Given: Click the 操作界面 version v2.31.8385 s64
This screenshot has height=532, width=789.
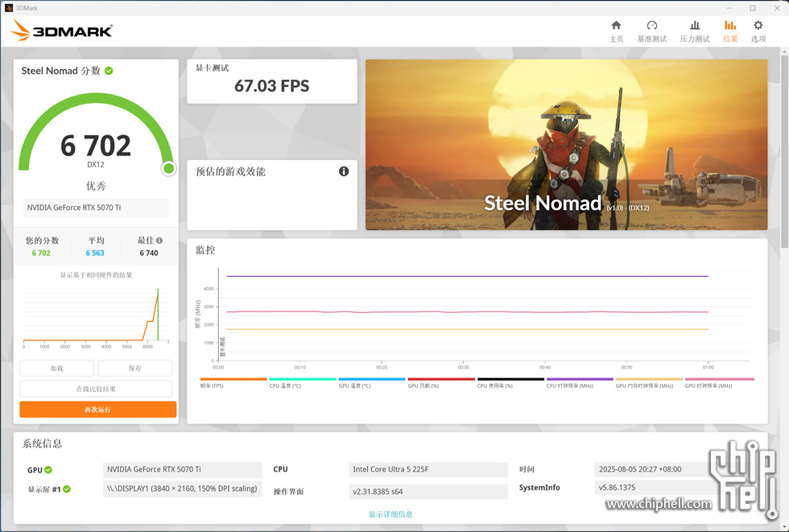Looking at the screenshot, I should click(x=428, y=491).
